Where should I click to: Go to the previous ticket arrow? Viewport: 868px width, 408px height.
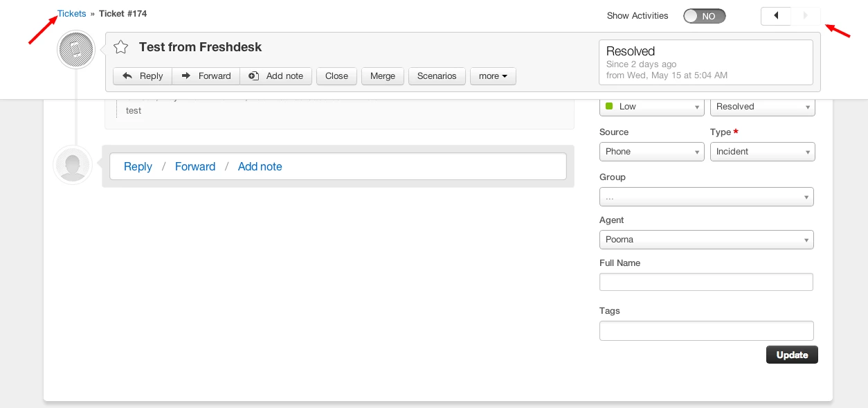tap(776, 16)
